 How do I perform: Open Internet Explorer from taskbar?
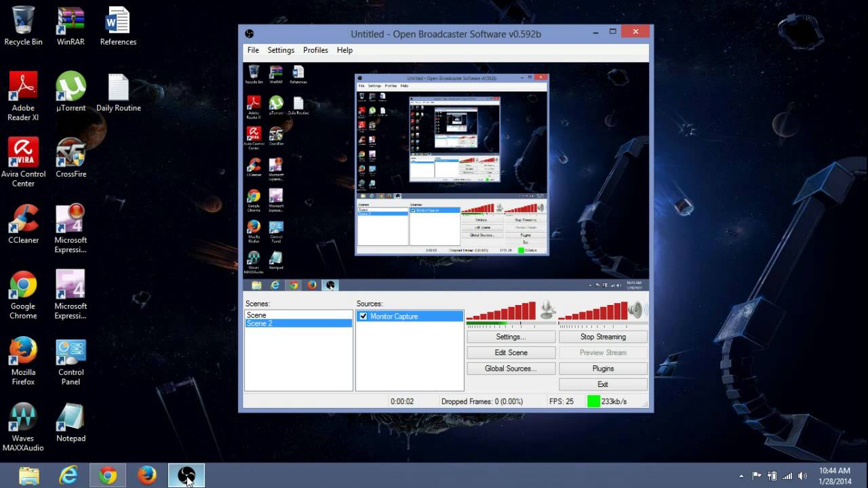[68, 476]
